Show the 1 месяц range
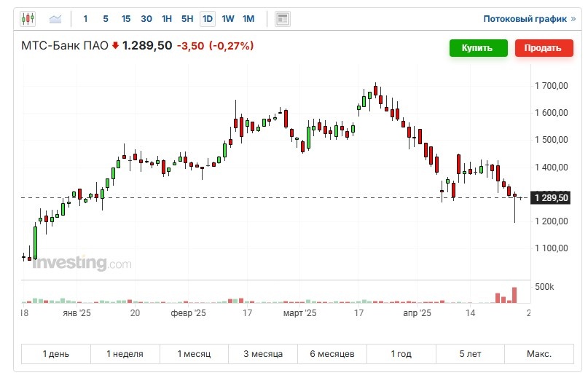This screenshot has height=378, width=588. [195, 354]
